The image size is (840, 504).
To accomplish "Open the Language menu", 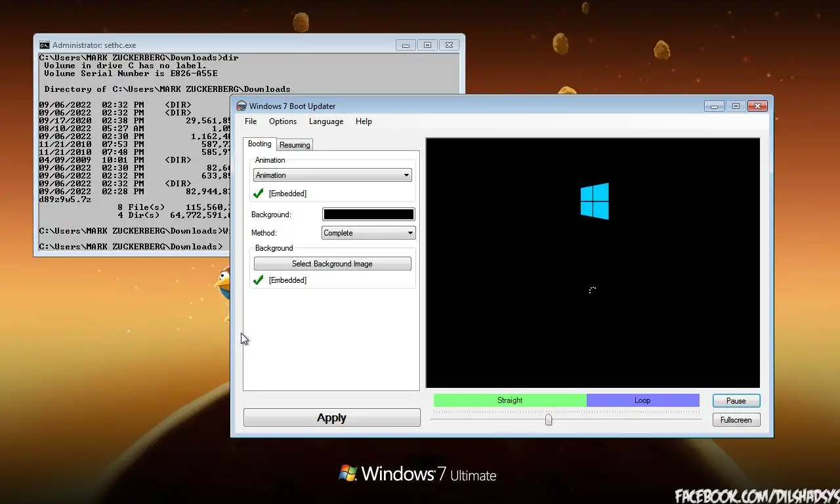I will pyautogui.click(x=326, y=121).
